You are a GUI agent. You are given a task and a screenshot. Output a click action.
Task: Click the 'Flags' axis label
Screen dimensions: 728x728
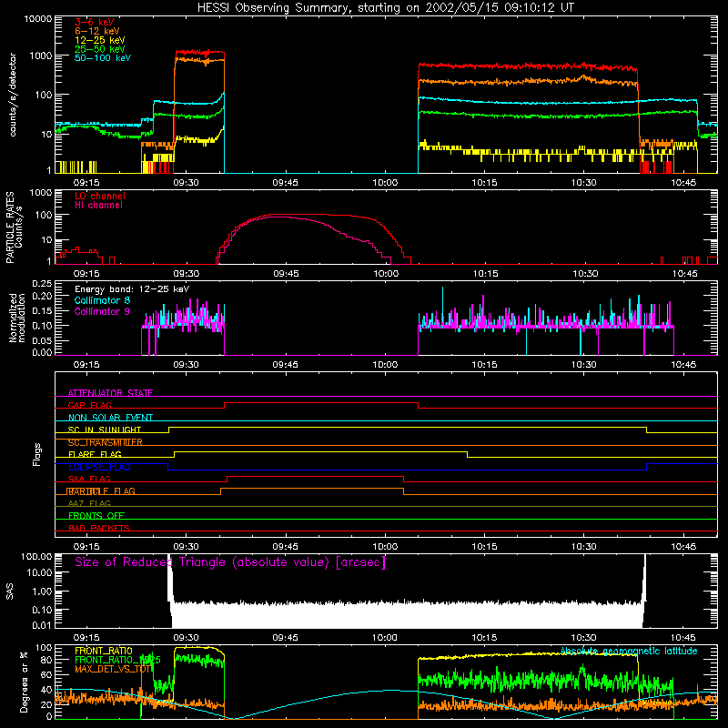(x=37, y=454)
